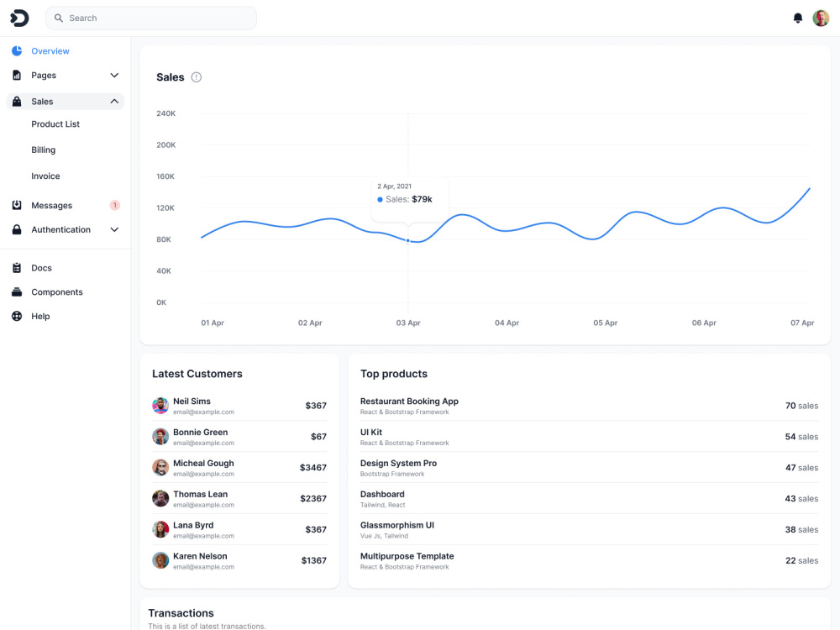
Task: Click the 54 sales count
Action: point(801,437)
